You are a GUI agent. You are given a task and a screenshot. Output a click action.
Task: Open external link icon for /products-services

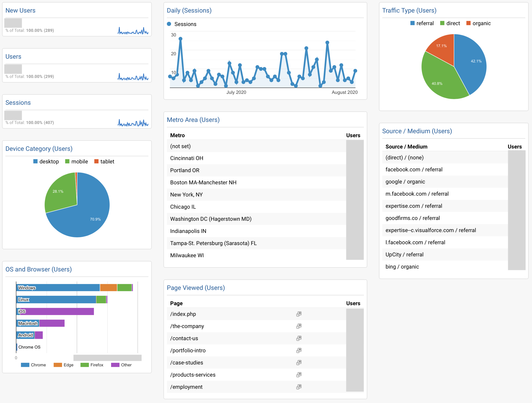tap(299, 375)
